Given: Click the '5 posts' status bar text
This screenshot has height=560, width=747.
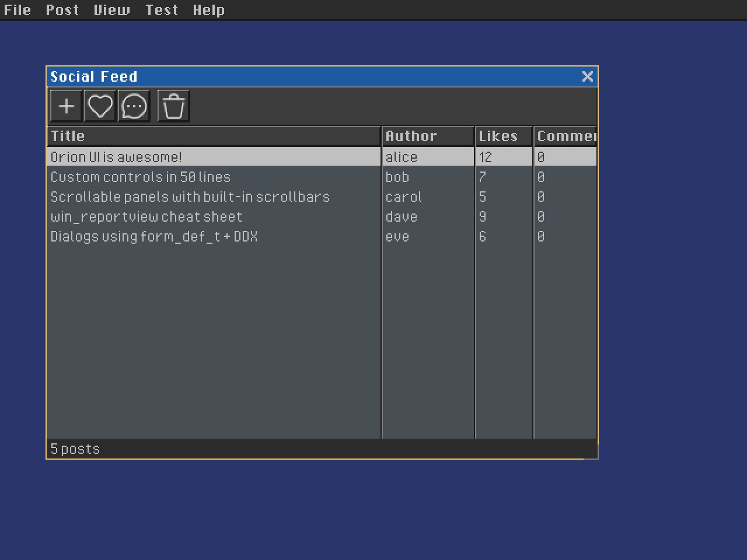Looking at the screenshot, I should (x=75, y=449).
